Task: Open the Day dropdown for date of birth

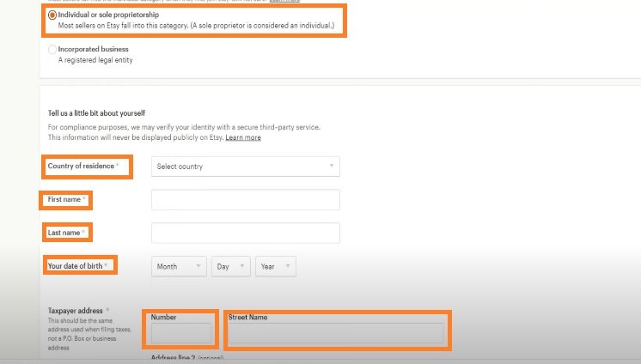Action: pyautogui.click(x=230, y=266)
